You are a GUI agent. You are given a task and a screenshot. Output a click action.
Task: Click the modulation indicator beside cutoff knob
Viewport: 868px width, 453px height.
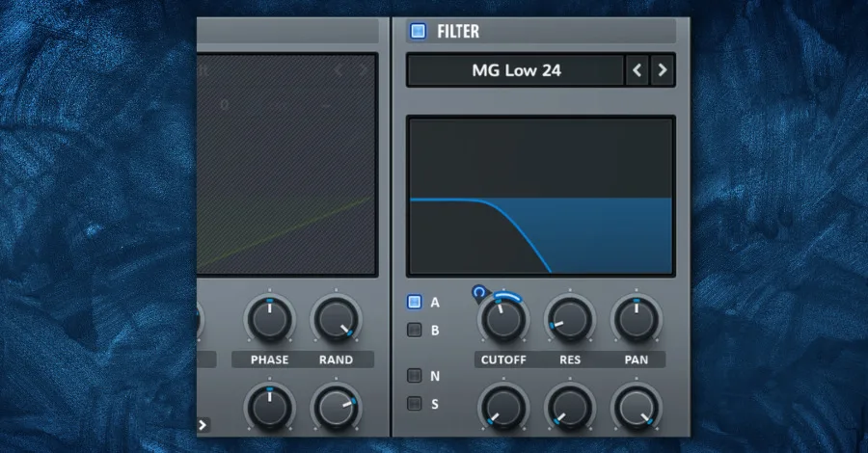[x=479, y=293]
